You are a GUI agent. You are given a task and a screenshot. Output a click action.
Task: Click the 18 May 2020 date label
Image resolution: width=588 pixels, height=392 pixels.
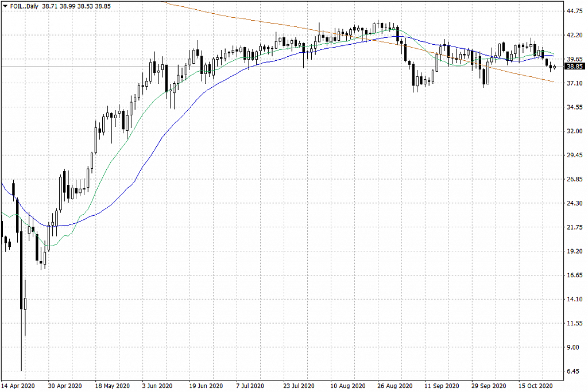113,386
